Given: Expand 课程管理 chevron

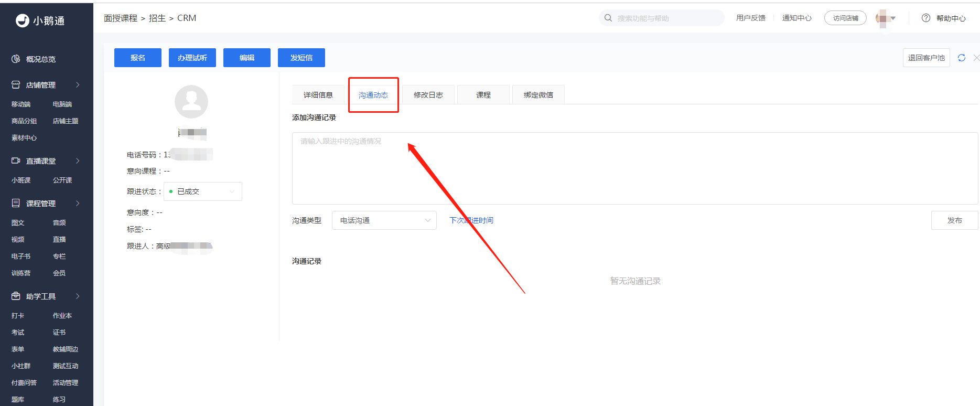Looking at the screenshot, I should pyautogui.click(x=78, y=203).
